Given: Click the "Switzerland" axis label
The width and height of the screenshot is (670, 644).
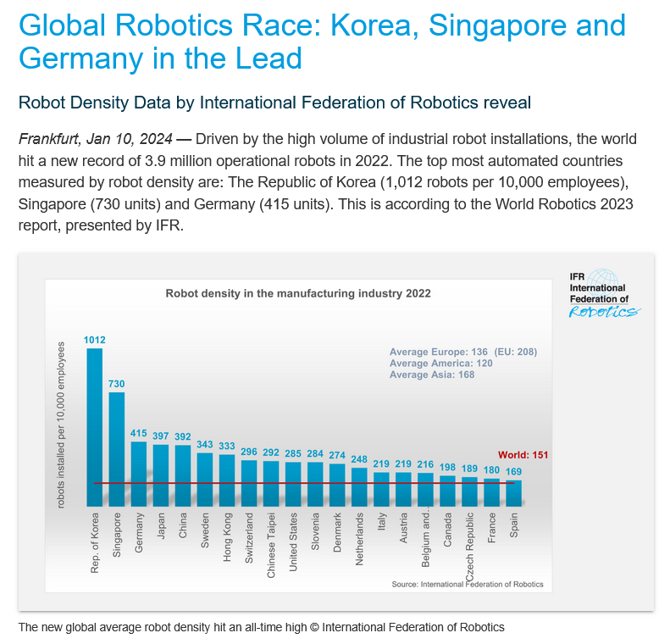Looking at the screenshot, I should coord(249,538).
